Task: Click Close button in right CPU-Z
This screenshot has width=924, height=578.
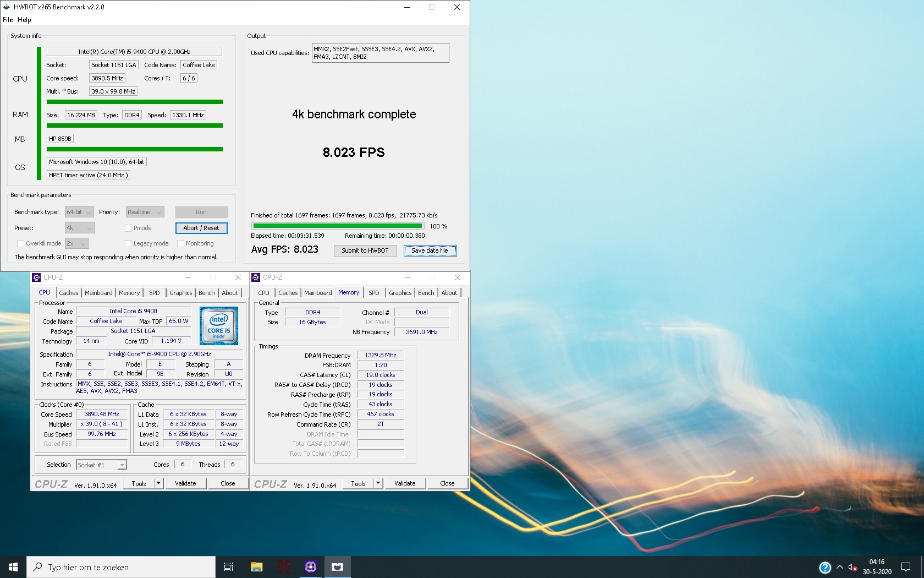Action: [447, 483]
